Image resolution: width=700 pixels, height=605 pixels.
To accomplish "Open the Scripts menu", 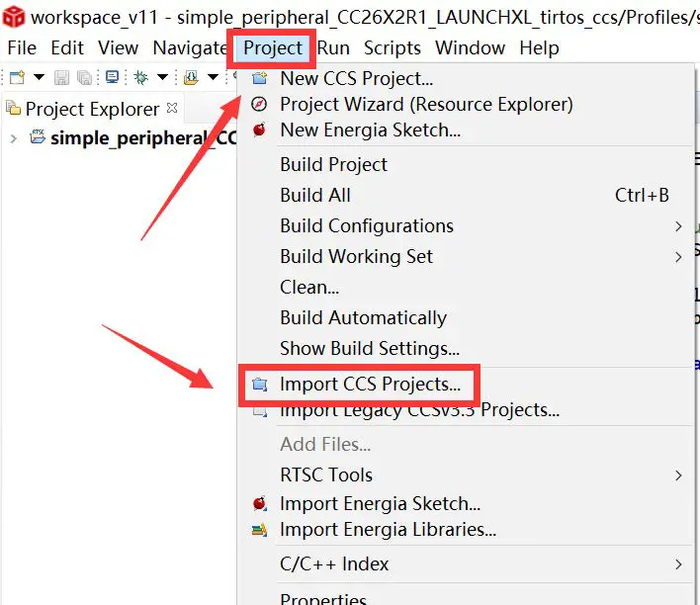I will [x=392, y=47].
